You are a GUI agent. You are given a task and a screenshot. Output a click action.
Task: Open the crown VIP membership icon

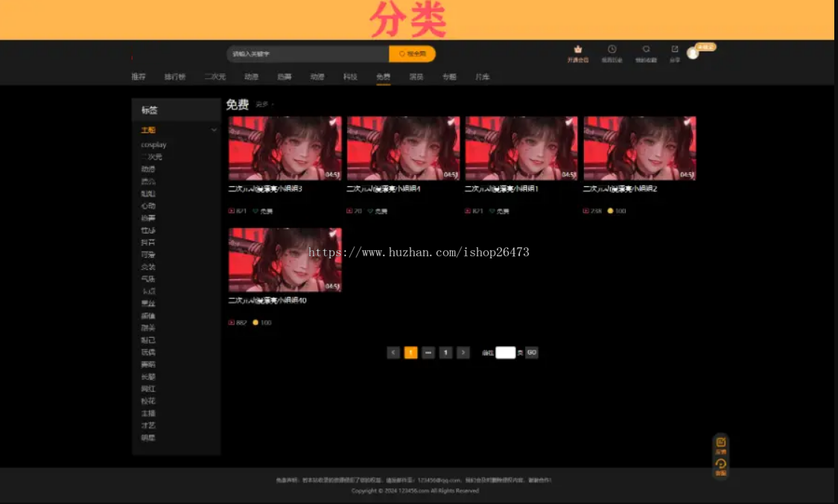(578, 50)
